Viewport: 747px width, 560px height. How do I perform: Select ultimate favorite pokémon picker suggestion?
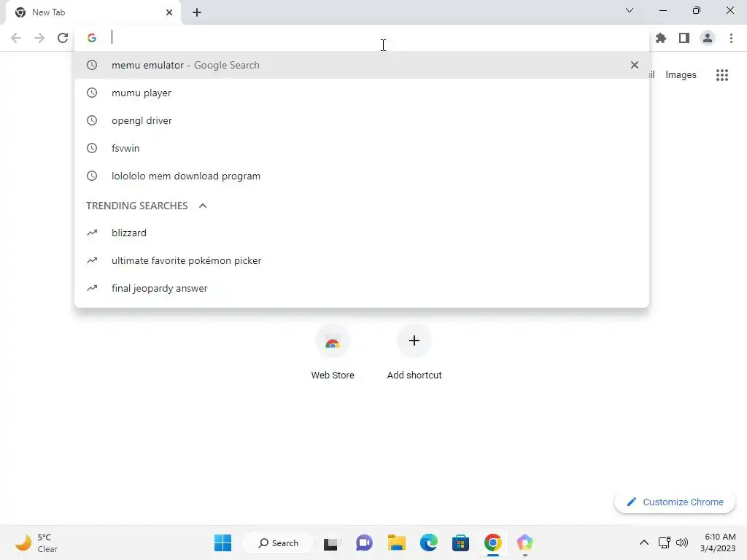point(362,260)
